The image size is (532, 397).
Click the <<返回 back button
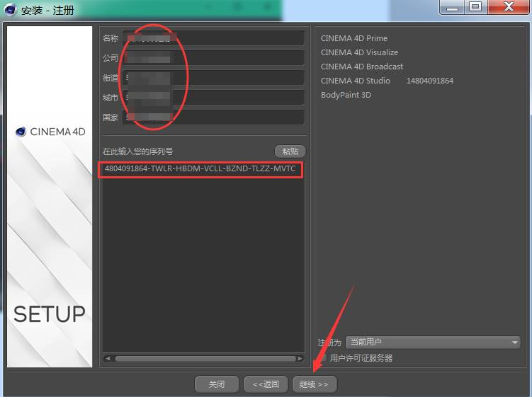tap(266, 384)
